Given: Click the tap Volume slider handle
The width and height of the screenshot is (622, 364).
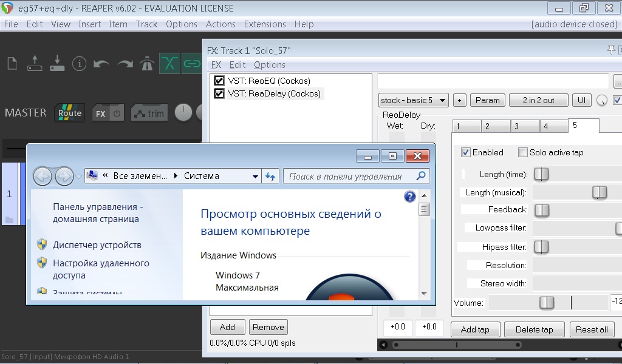Looking at the screenshot, I should (547, 303).
